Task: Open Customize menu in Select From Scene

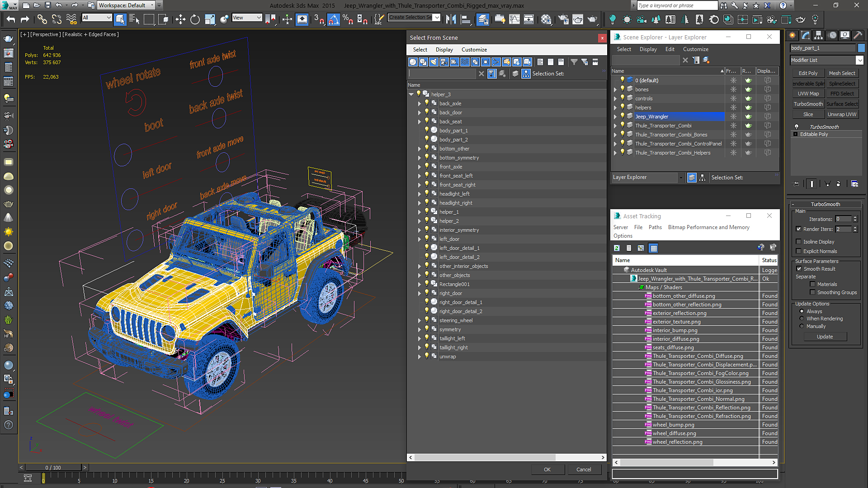Action: tap(474, 50)
